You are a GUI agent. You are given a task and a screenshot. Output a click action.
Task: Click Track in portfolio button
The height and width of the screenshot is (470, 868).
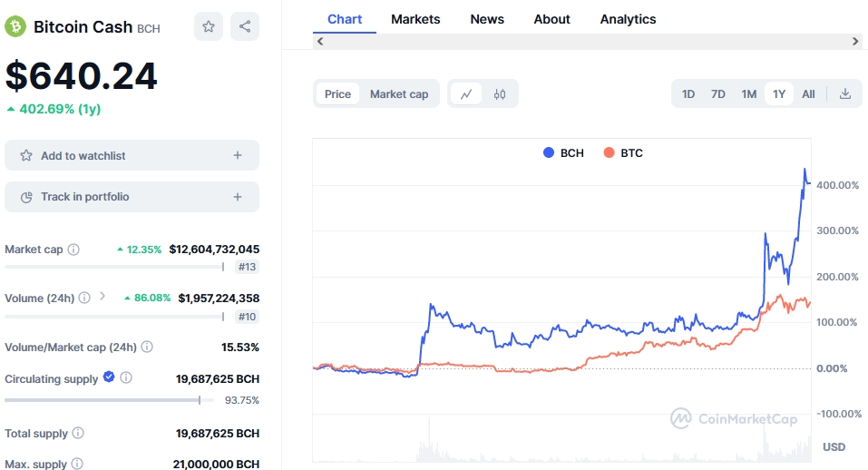point(132,197)
